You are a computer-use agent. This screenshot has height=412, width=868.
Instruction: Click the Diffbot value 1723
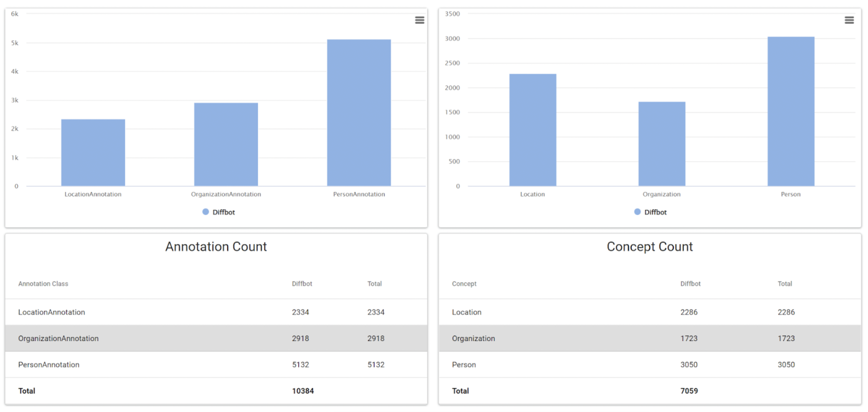click(x=689, y=338)
